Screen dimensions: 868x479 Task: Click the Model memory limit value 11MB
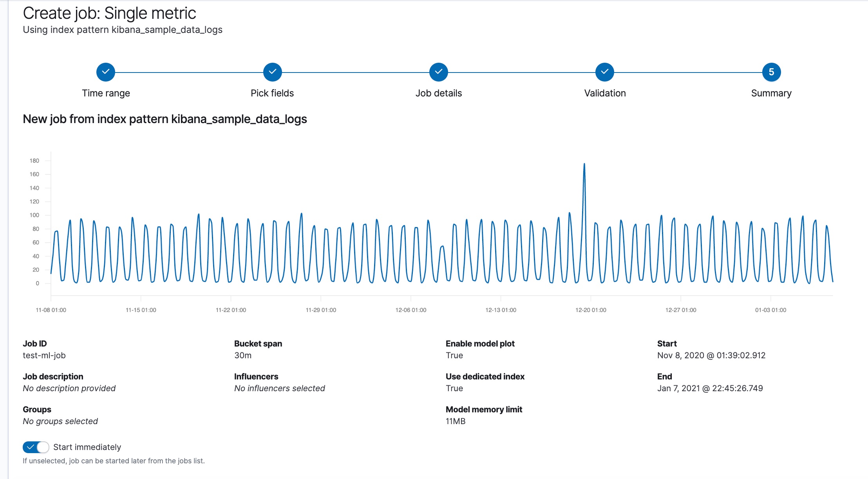pyautogui.click(x=455, y=421)
